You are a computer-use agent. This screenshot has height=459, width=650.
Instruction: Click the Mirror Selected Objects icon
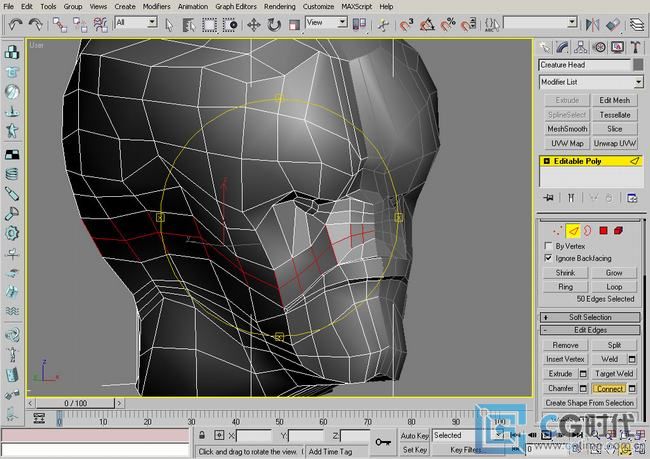tap(593, 24)
